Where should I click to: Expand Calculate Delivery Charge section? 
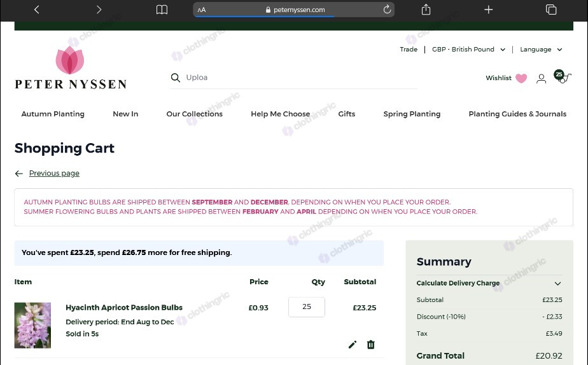(489, 284)
